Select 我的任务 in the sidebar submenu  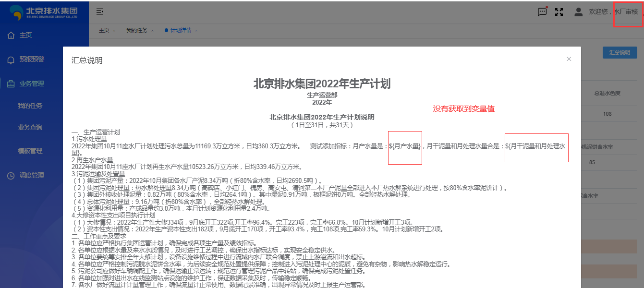pyautogui.click(x=30, y=106)
